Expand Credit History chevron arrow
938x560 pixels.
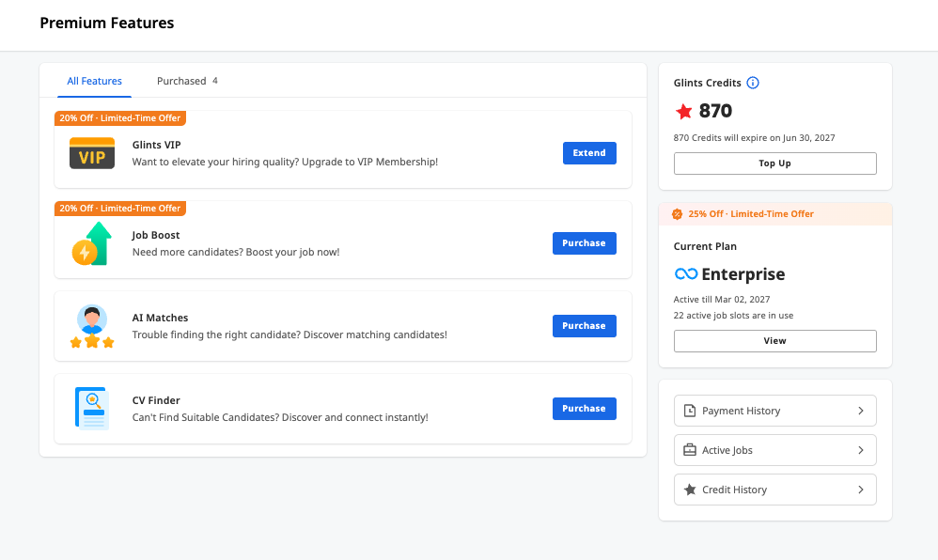pyautogui.click(x=861, y=490)
